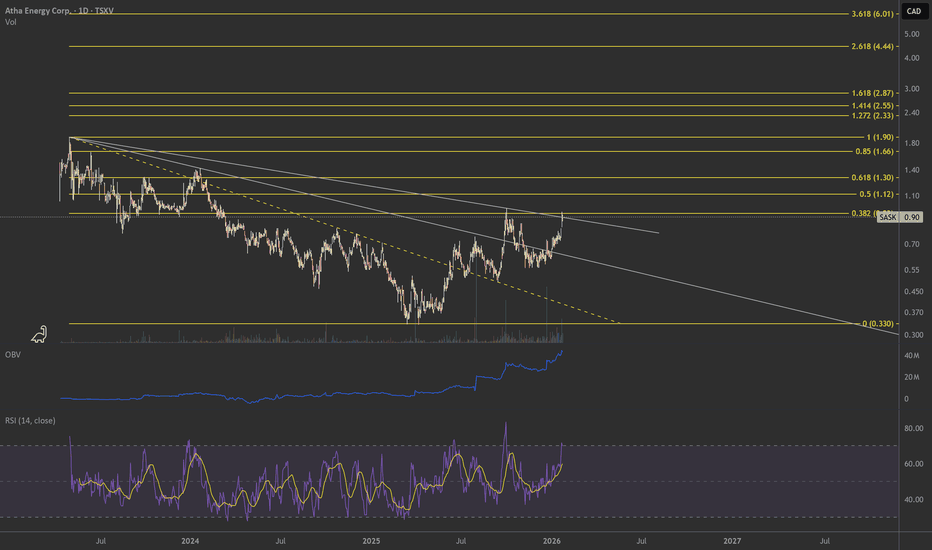Select the 1.414 (2.55) Fibonacci level label

coord(872,106)
